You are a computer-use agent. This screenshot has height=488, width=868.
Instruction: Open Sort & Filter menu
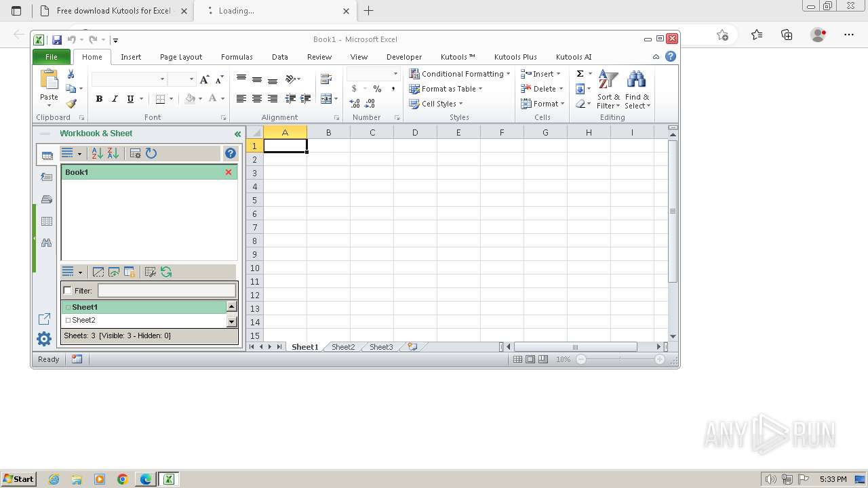point(608,89)
